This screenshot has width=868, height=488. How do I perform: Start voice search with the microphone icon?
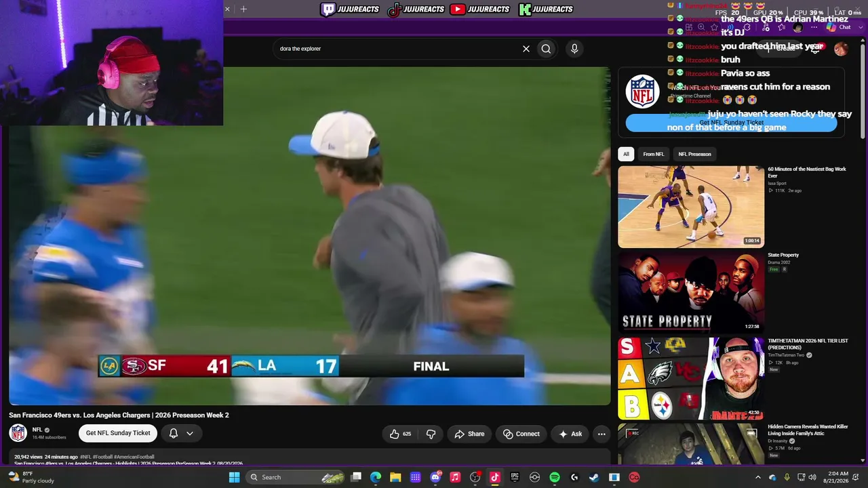574,49
